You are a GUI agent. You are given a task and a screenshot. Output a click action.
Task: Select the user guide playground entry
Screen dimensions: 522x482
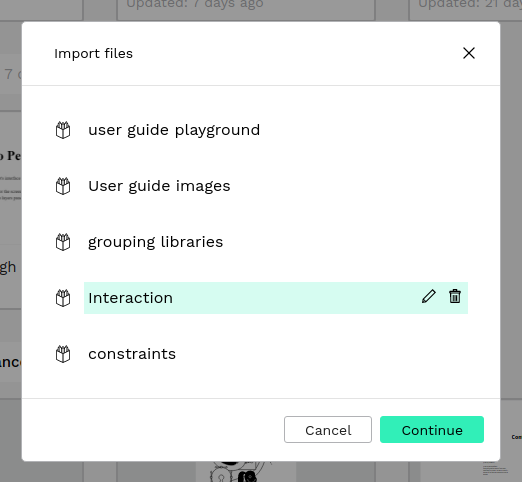[x=276, y=130]
